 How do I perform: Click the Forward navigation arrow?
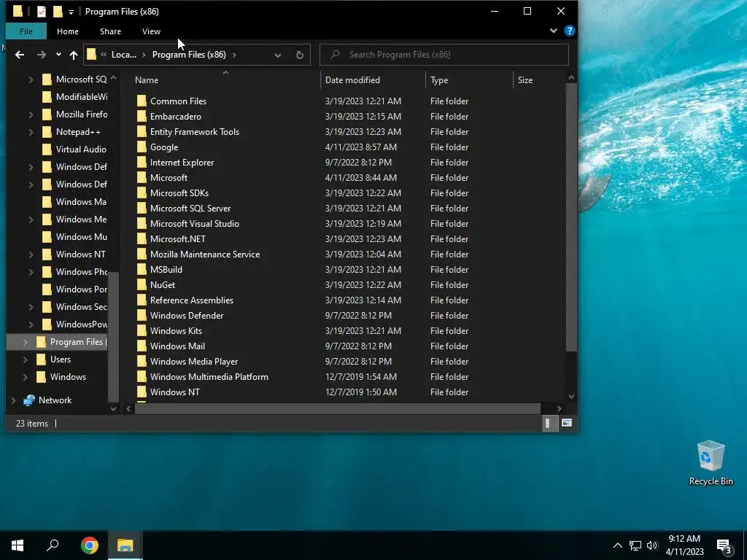[42, 55]
